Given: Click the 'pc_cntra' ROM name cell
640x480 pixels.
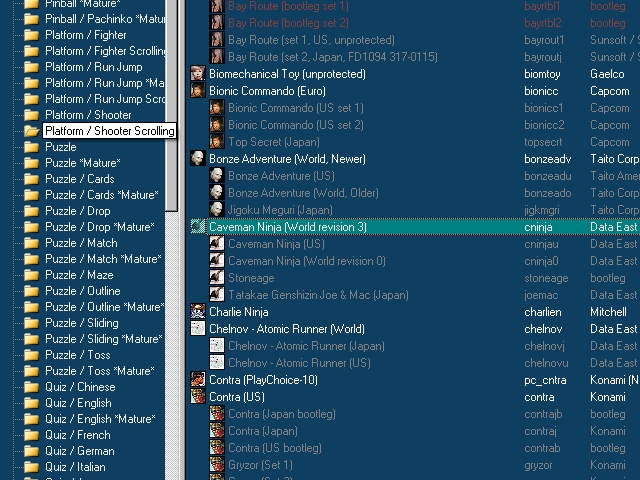Looking at the screenshot, I should (x=545, y=380).
